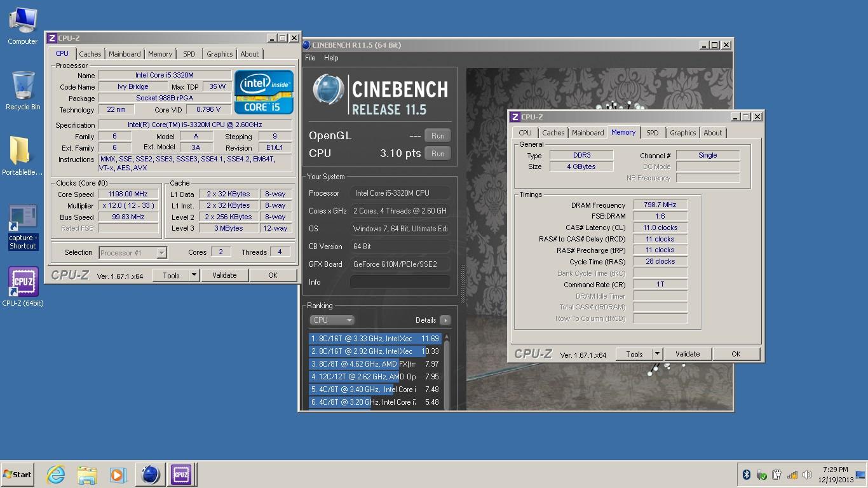Open the PortableBe... folder icon
Image resolution: width=868 pixels, height=488 pixels.
pos(22,156)
